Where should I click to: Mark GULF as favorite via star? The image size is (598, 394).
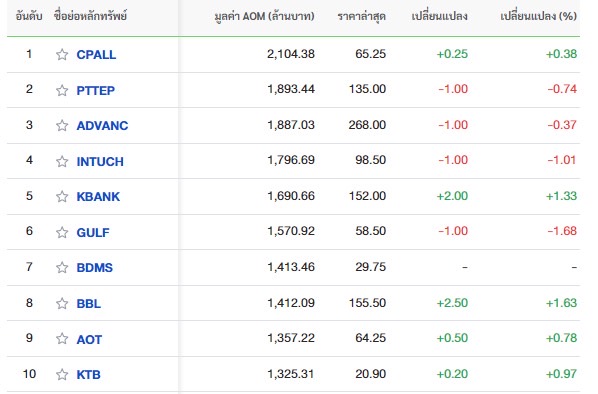[x=62, y=232]
